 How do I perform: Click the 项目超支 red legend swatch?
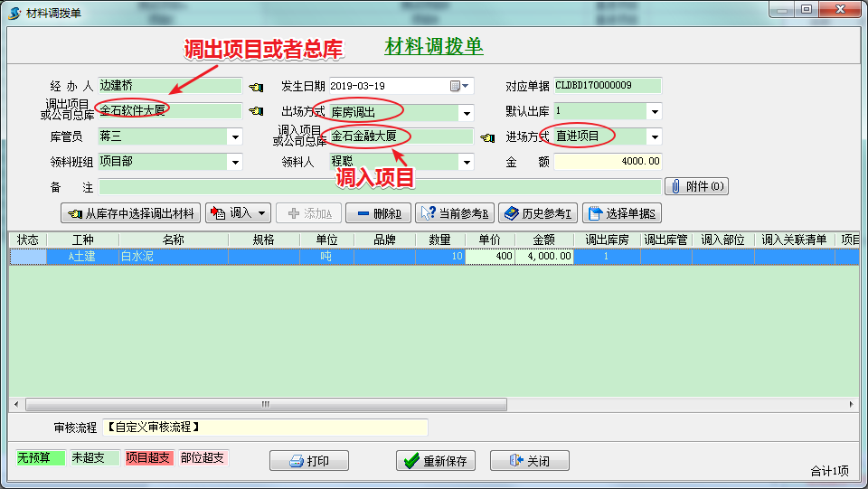click(x=149, y=457)
